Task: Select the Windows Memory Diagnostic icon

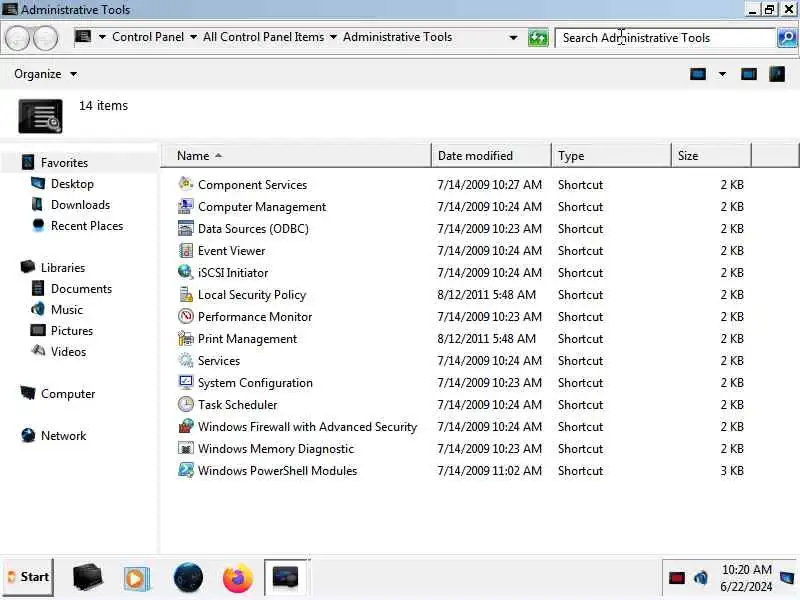Action: pyautogui.click(x=186, y=448)
